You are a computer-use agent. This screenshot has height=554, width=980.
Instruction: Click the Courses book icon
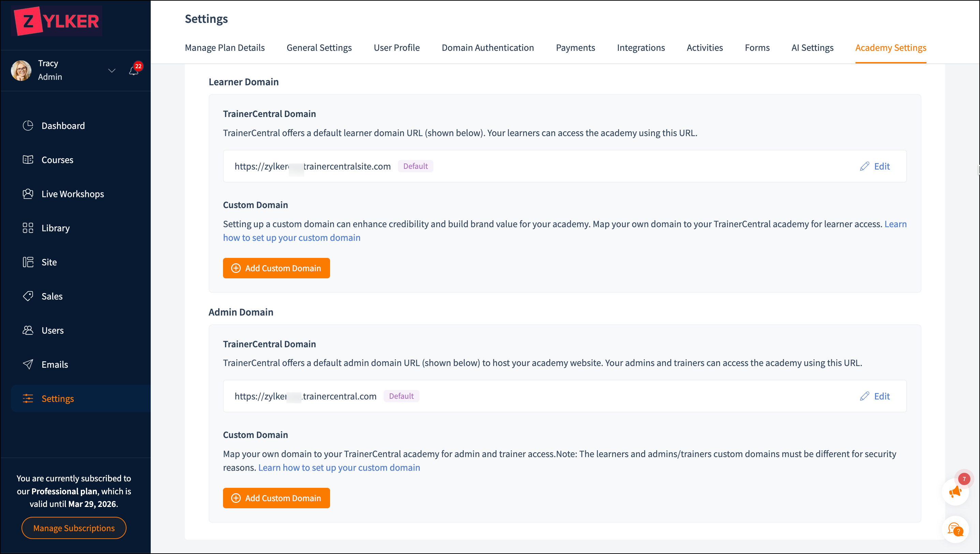coord(28,160)
